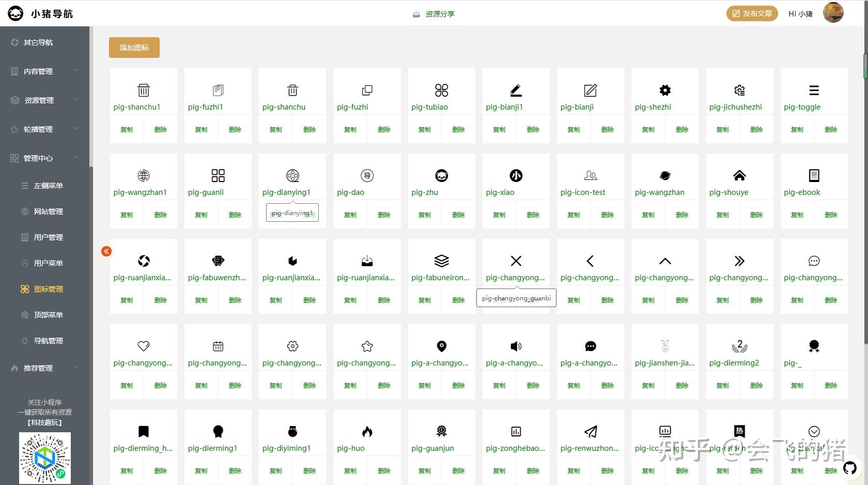Delete the pig-zhu icon via 删除
Image resolution: width=868 pixels, height=485 pixels.
point(458,215)
